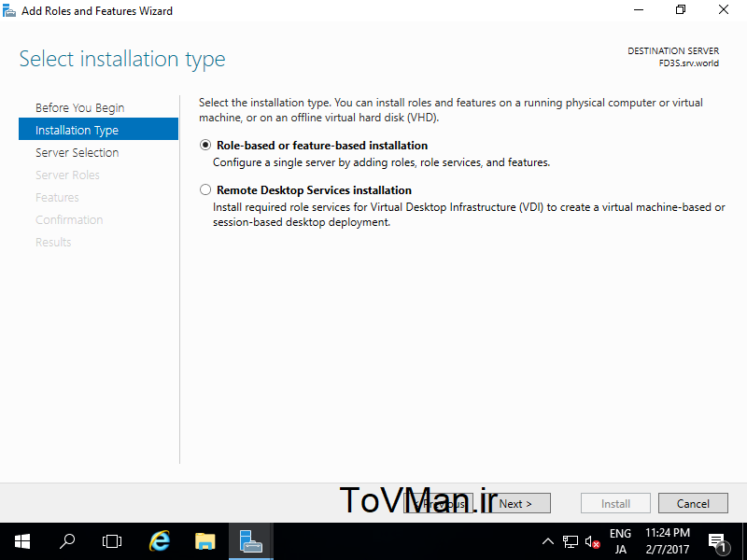Choose Remote Desktop Services installation radio
The height and width of the screenshot is (560, 747).
pyautogui.click(x=205, y=190)
